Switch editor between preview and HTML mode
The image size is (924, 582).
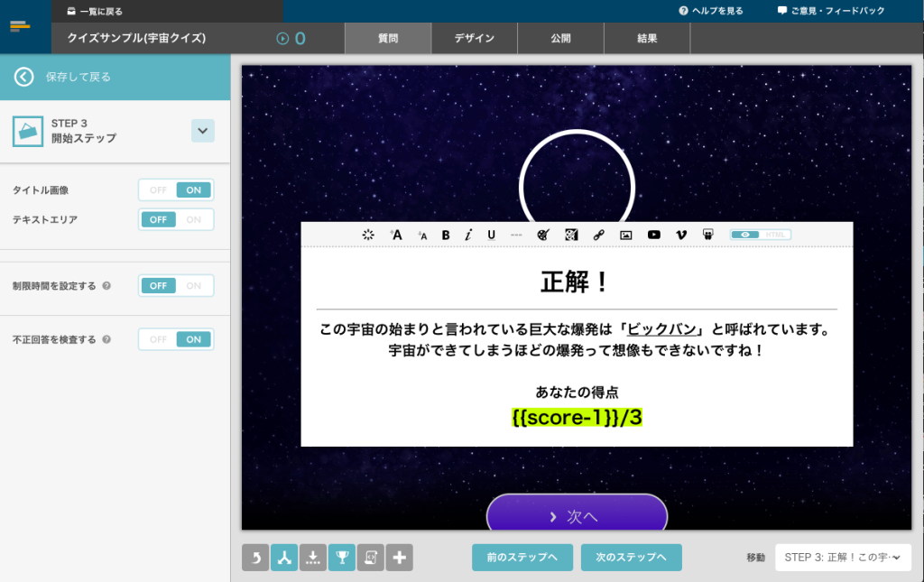click(x=760, y=235)
